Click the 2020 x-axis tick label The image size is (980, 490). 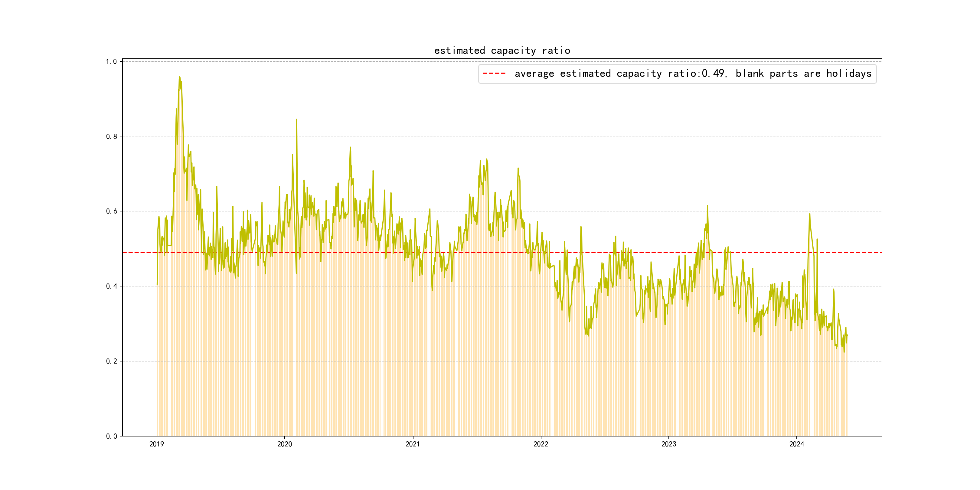click(x=285, y=444)
